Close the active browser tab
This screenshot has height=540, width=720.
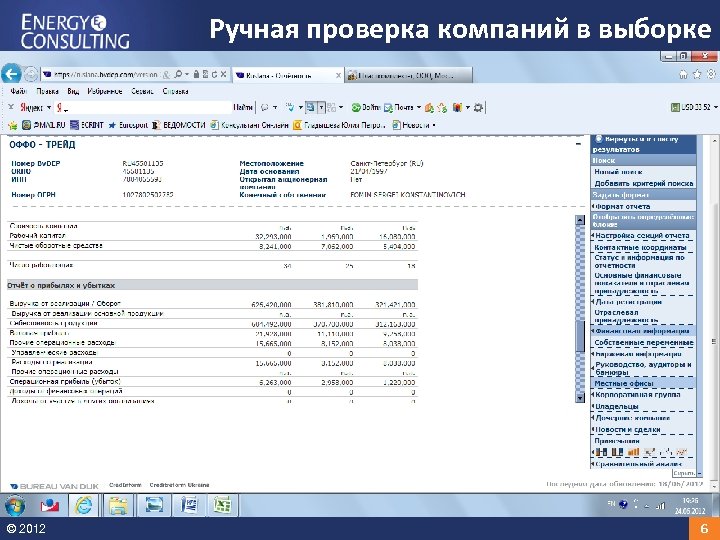pos(338,75)
